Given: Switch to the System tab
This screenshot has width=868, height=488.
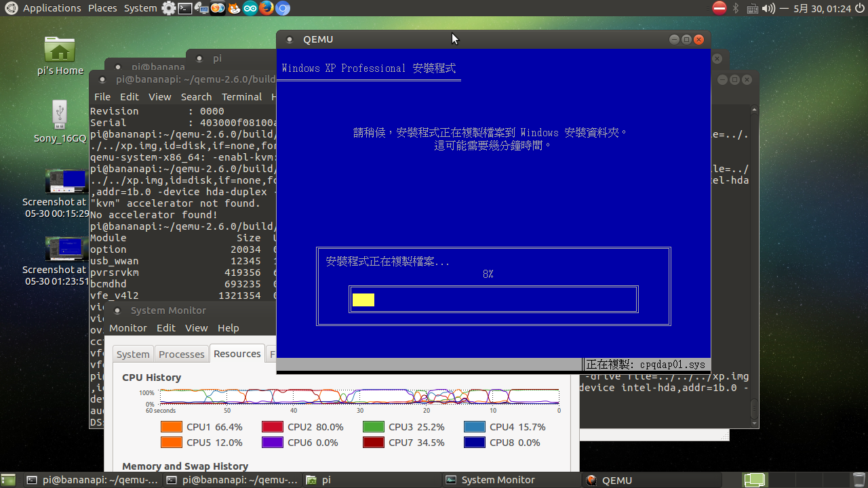Looking at the screenshot, I should click(x=133, y=354).
